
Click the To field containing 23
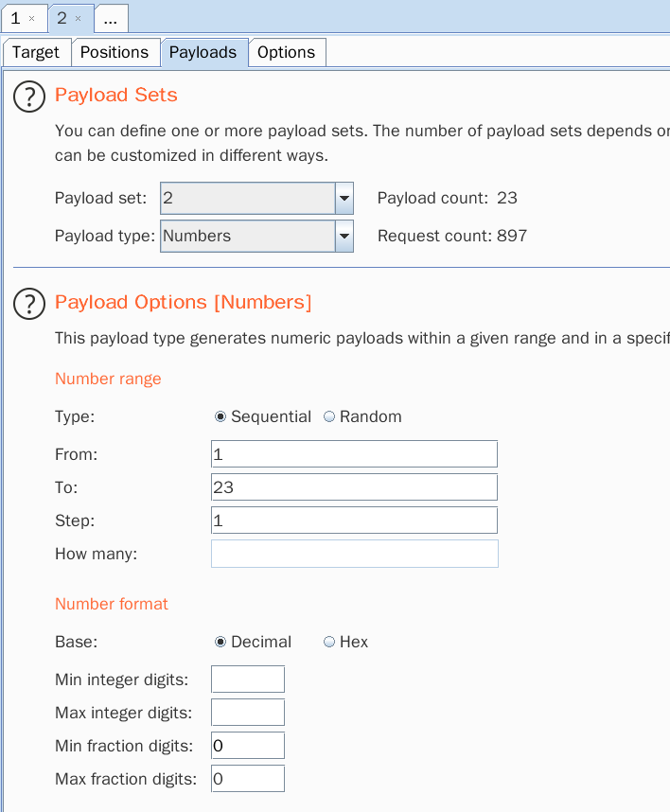pos(354,487)
